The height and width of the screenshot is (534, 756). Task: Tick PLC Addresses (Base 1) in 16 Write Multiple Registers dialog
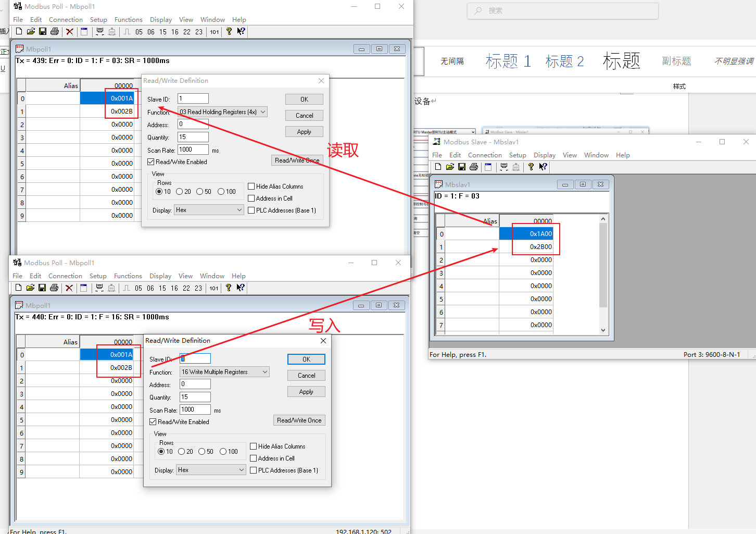254,470
